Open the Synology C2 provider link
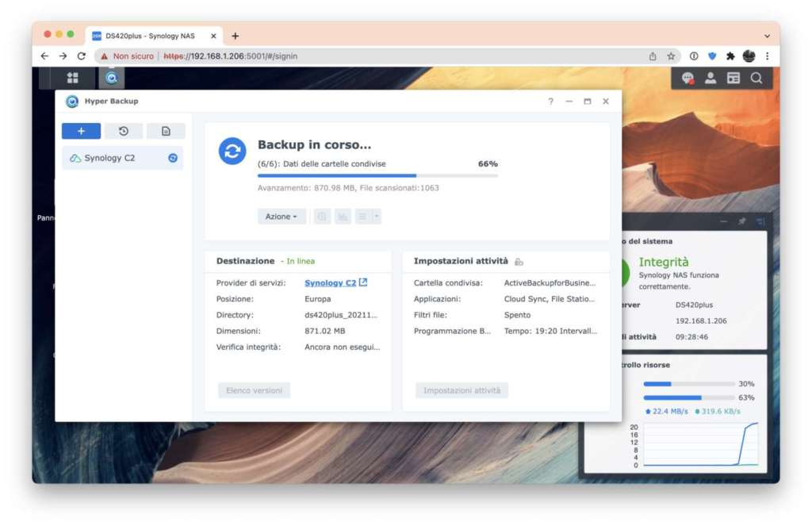 (x=330, y=282)
